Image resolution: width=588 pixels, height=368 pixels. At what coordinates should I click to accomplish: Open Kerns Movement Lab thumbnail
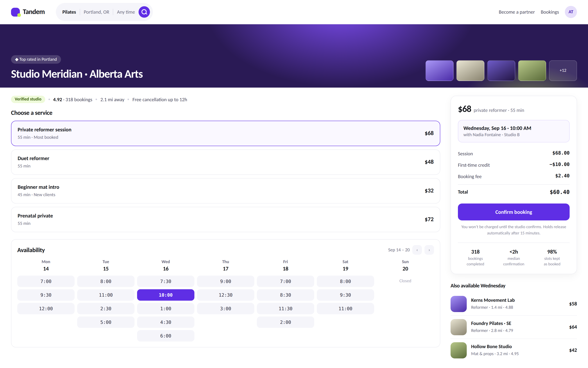coord(458,304)
